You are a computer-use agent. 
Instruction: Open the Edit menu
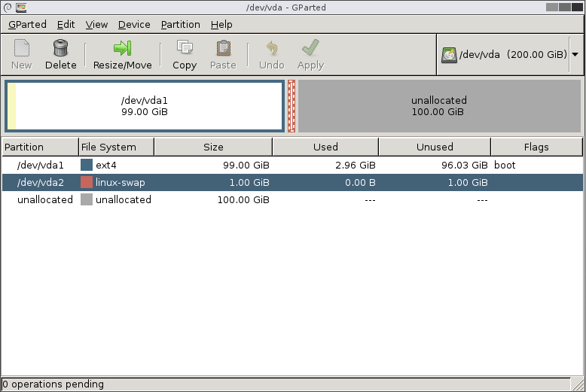66,25
